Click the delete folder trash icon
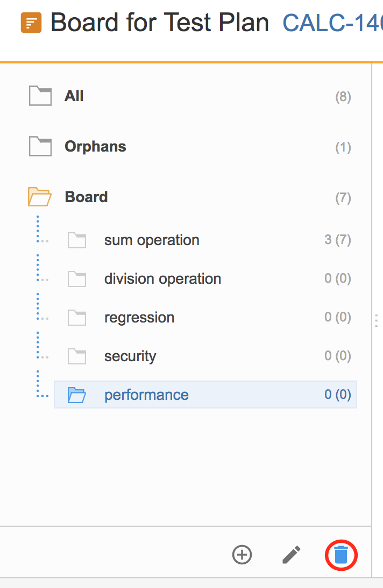The width and height of the screenshot is (383, 588). pos(341,555)
